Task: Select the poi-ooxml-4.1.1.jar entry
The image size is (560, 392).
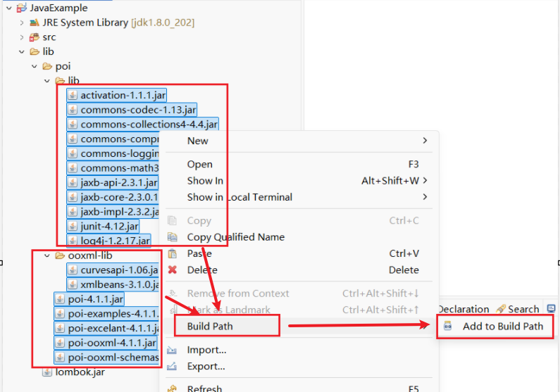Action: (x=106, y=343)
